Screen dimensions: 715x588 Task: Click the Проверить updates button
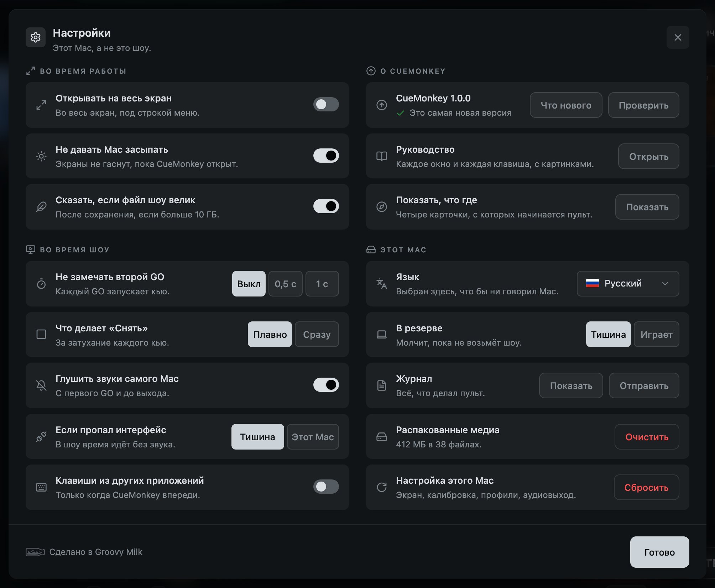[x=644, y=105]
